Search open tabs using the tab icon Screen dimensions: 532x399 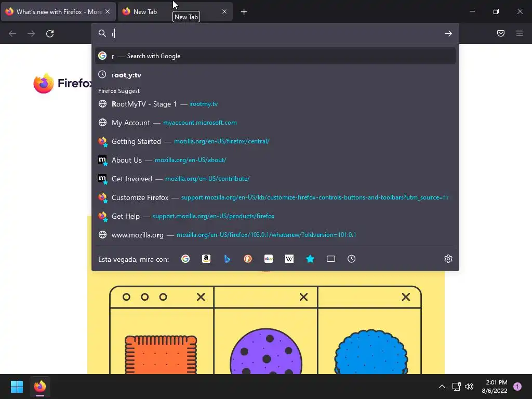[x=331, y=259]
